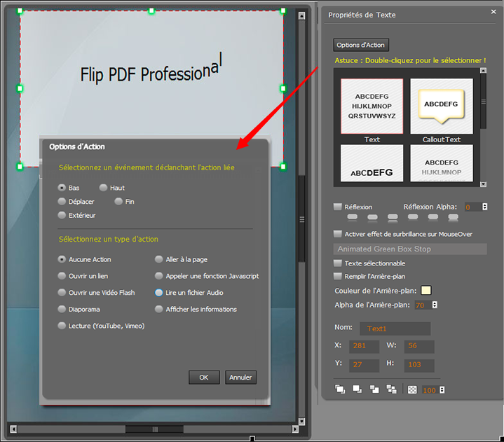This screenshot has height=442, width=504.
Task: Click the Réflexion Alpha stepper arrows
Action: click(x=484, y=207)
